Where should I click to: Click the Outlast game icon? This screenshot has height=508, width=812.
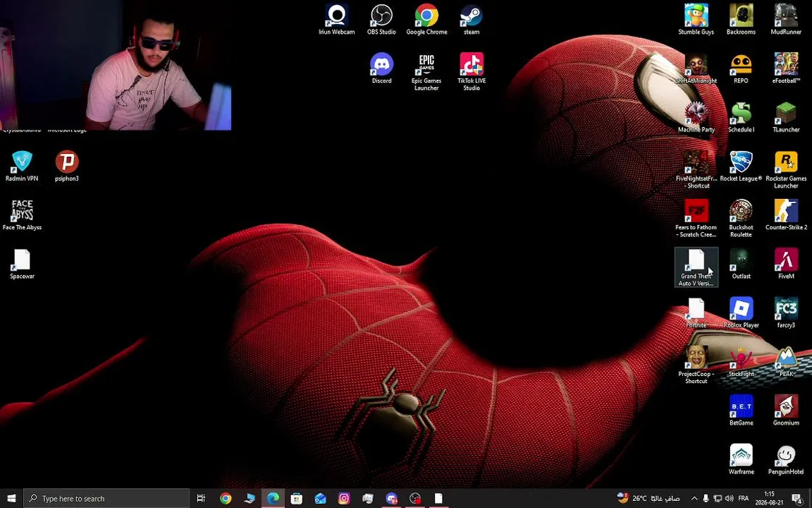(x=741, y=263)
